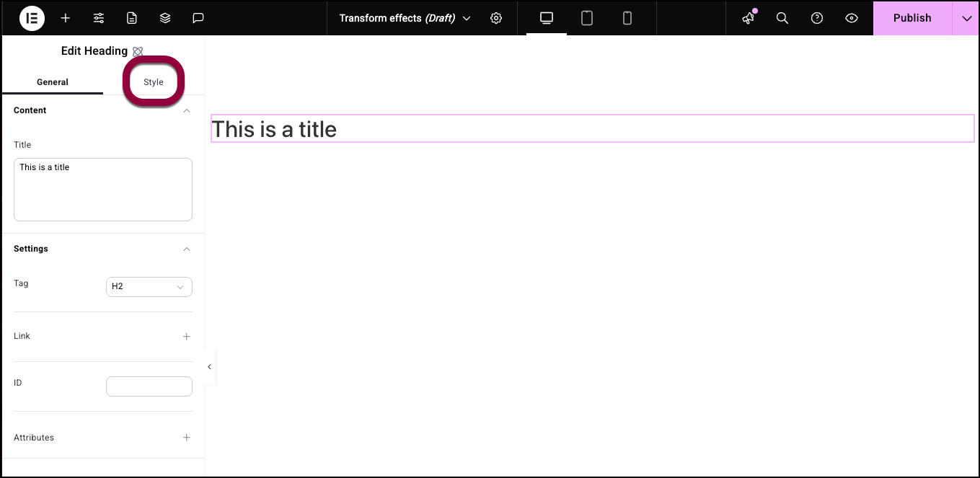Open the Tag H2 dropdown
Viewport: 980px width, 478px height.
149,286
